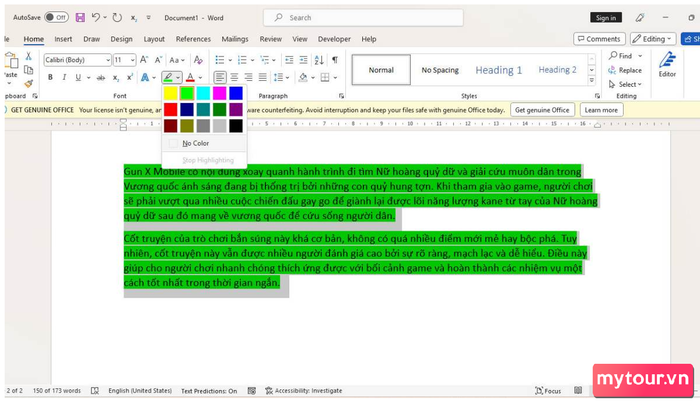Redo the last action
Image resolution: width=700 pixels, height=405 pixels.
117,17
